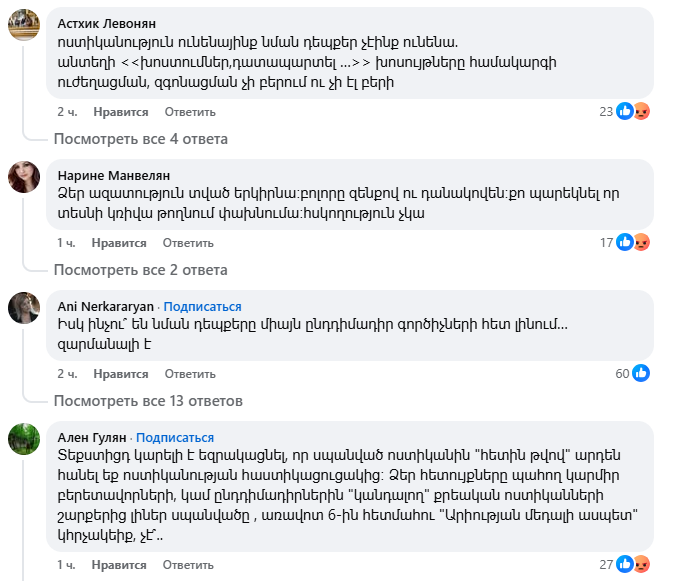This screenshot has height=581, width=693.
Task: View the 27 reactions on Ален's comment
Action: 625,565
